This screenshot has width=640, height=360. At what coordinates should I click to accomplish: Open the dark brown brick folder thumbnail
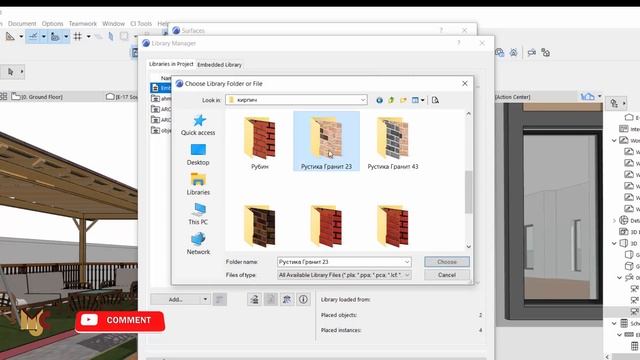tap(260, 227)
